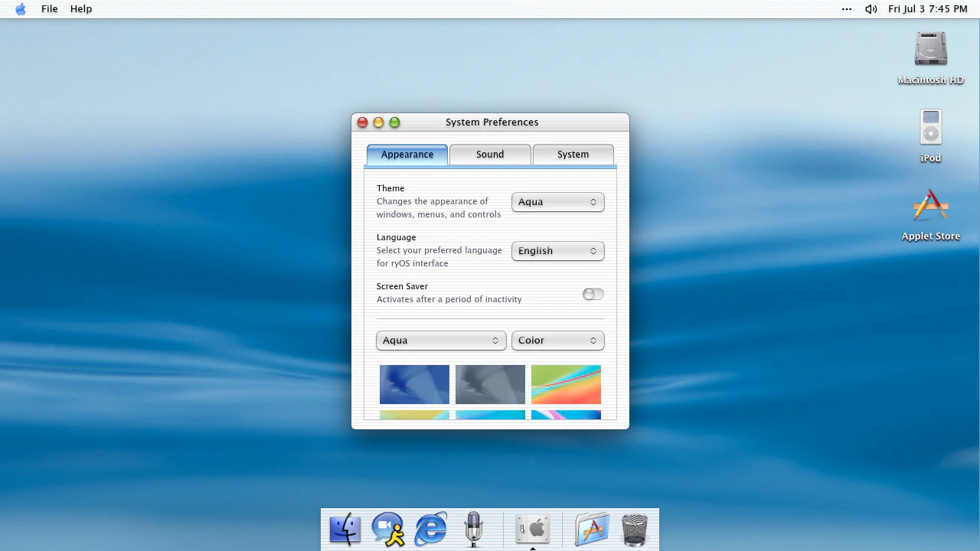Screen dimensions: 980x551
Task: Open the Theme dropdown showing Aqua
Action: click(x=557, y=202)
